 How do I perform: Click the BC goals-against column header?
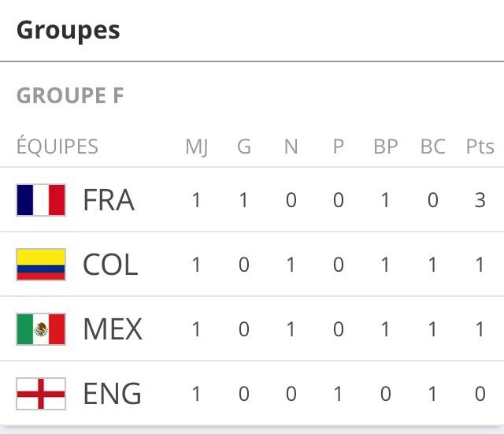click(432, 147)
